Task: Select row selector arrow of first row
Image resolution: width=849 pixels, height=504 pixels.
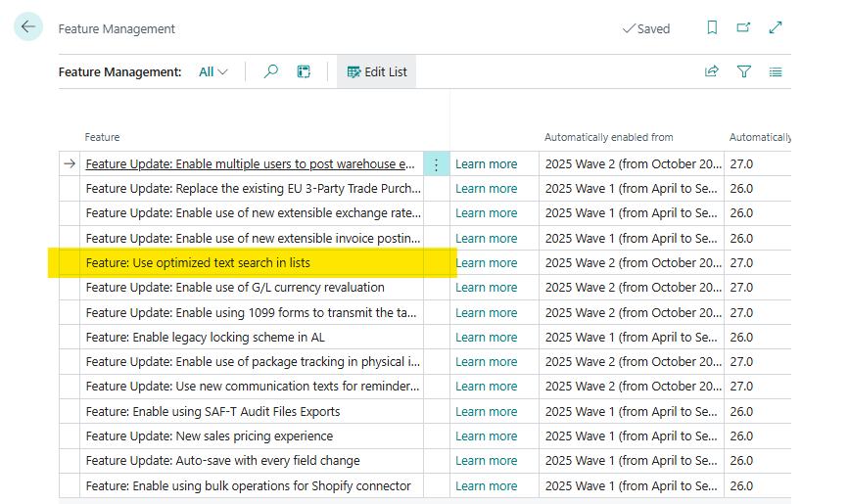Action: (69, 164)
